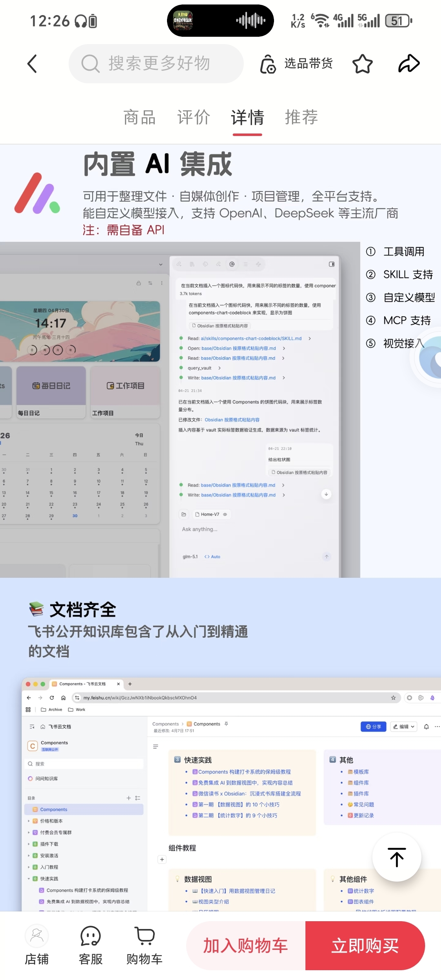Tap link Components 构建打卡系统的保姆级教程
This screenshot has width=441, height=980.
coord(244,772)
